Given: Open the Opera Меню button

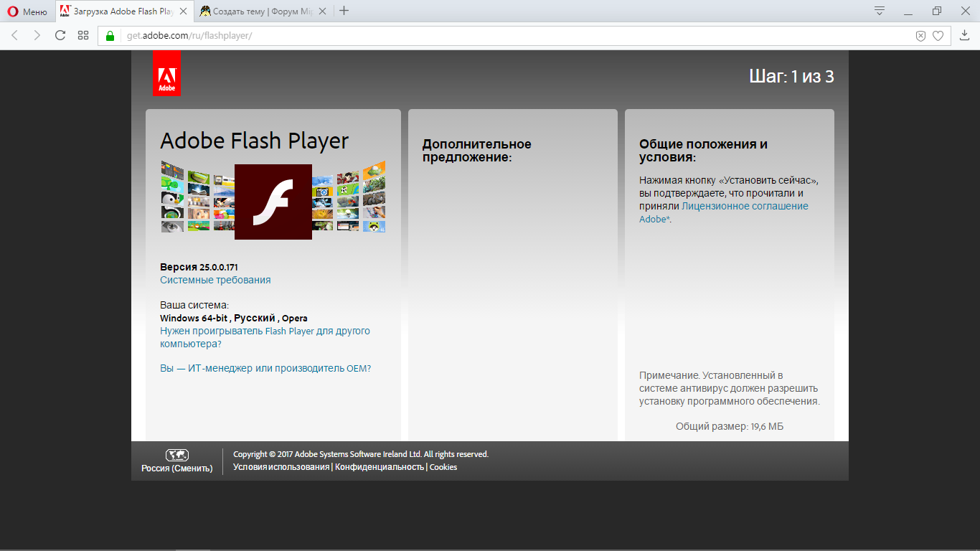Looking at the screenshot, I should coord(27,11).
